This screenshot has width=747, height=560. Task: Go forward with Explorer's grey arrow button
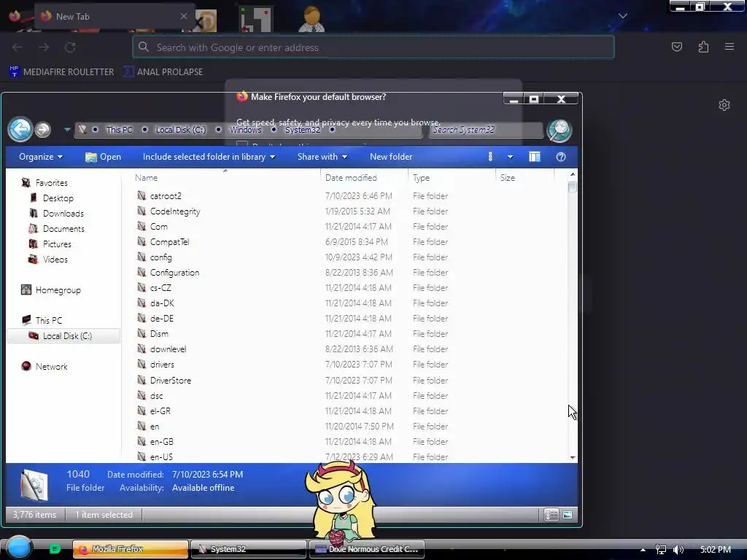pyautogui.click(x=43, y=130)
